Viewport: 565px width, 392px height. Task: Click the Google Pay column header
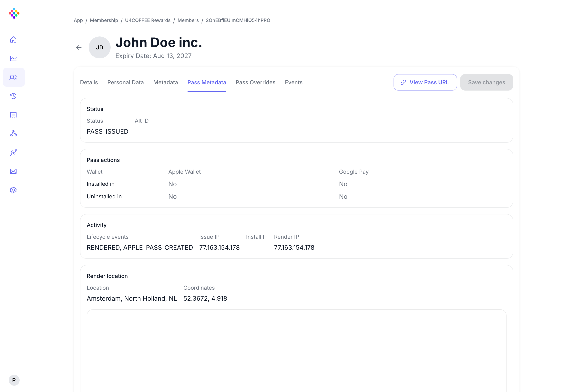(354, 172)
